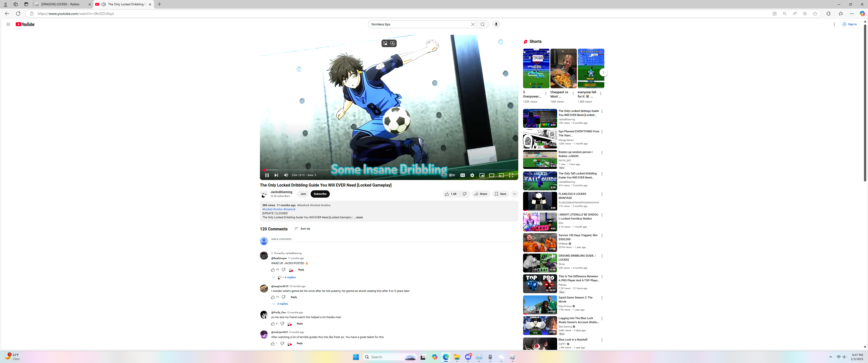The height and width of the screenshot is (363, 868).
Task: Search with your voice microphone
Action: [496, 24]
